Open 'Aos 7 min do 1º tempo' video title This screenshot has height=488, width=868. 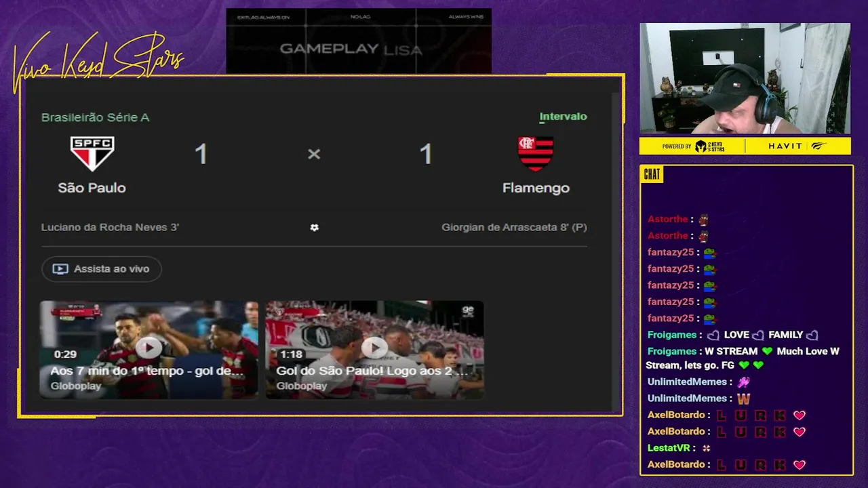click(x=146, y=371)
